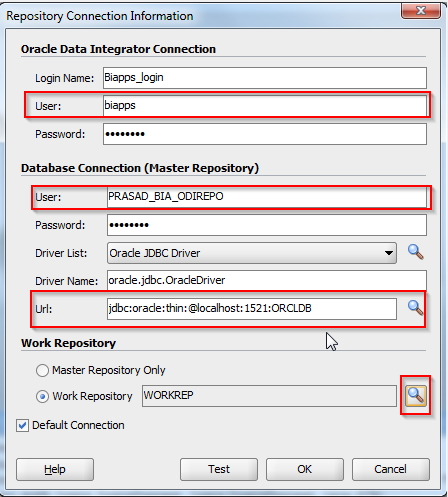
Task: Open the Driver List dropdown
Action: (252, 253)
